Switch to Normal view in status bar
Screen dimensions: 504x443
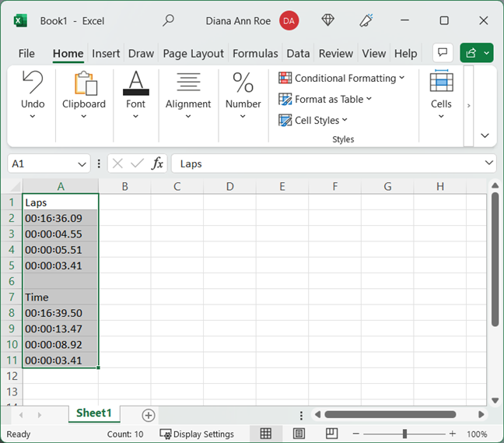pyautogui.click(x=266, y=434)
